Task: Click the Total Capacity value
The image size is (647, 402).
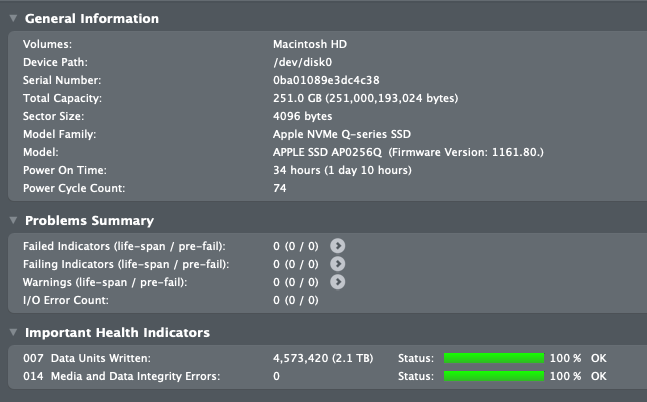Action: point(365,98)
